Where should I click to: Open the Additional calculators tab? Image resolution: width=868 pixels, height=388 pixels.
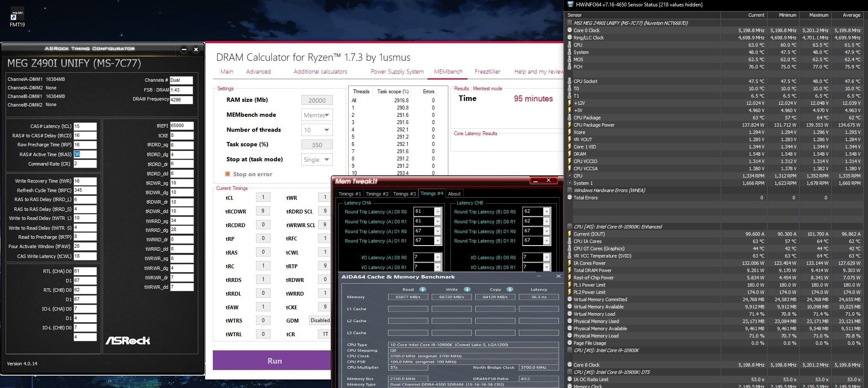click(x=320, y=71)
